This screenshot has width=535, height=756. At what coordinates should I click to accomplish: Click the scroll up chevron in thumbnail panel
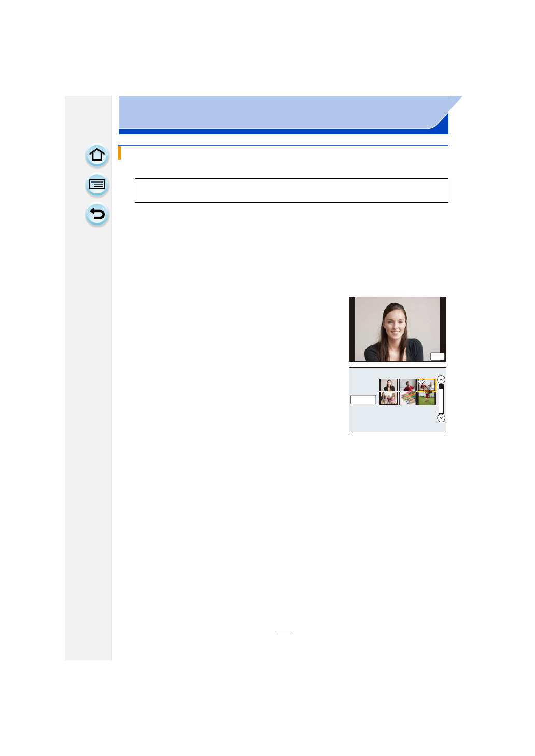coord(441,380)
